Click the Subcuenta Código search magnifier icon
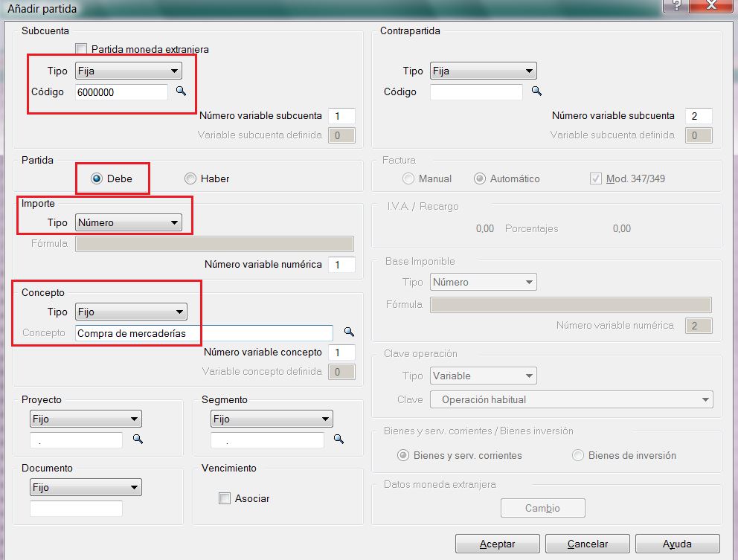The width and height of the screenshot is (738, 560). [180, 91]
